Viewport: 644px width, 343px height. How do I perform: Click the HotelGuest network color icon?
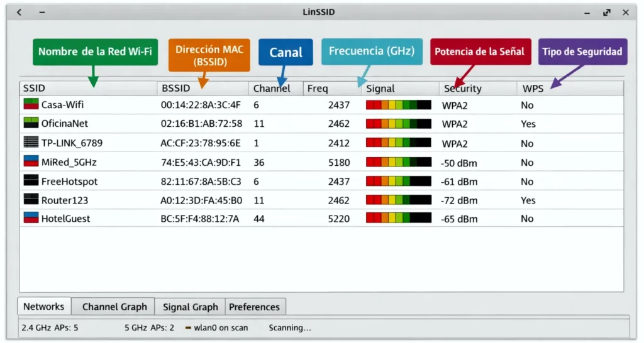click(x=31, y=218)
